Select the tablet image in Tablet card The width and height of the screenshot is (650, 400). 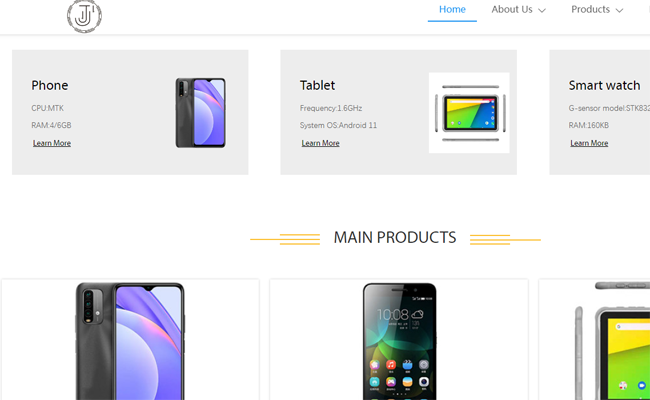[x=469, y=113]
